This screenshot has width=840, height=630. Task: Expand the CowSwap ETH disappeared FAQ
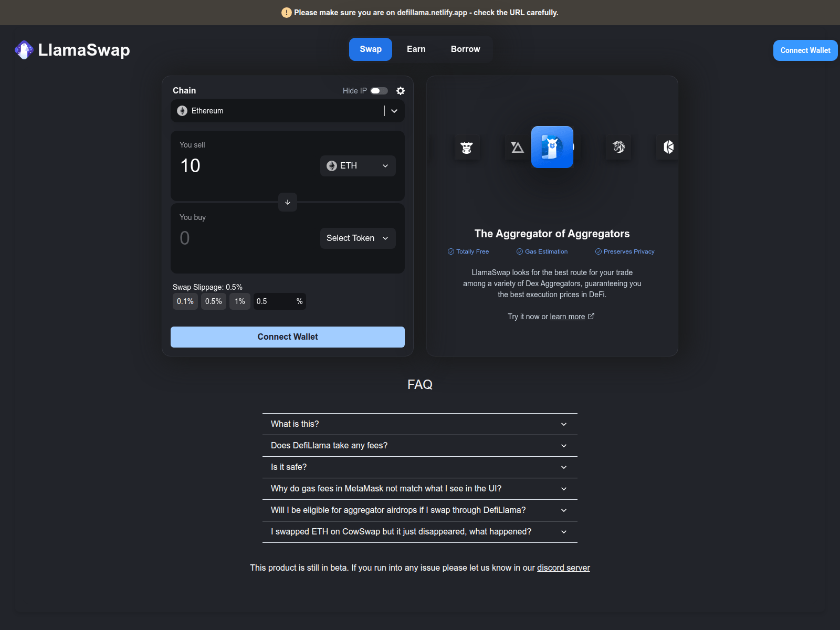click(x=420, y=532)
